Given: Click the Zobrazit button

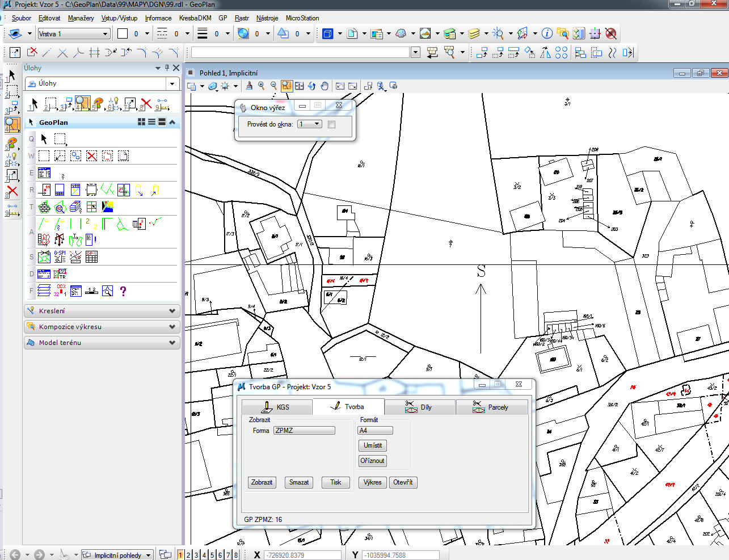Looking at the screenshot, I should [262, 482].
